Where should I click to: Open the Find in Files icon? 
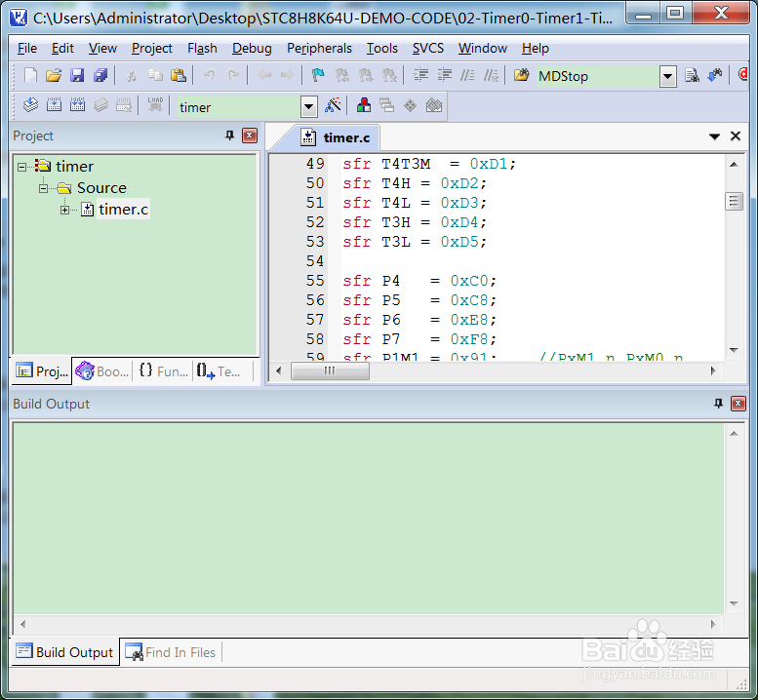(521, 75)
